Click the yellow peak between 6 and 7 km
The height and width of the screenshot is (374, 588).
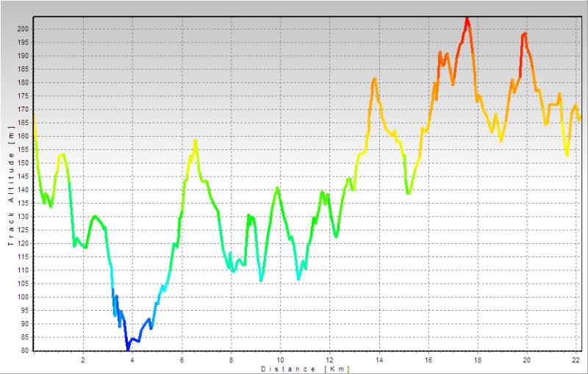click(196, 140)
